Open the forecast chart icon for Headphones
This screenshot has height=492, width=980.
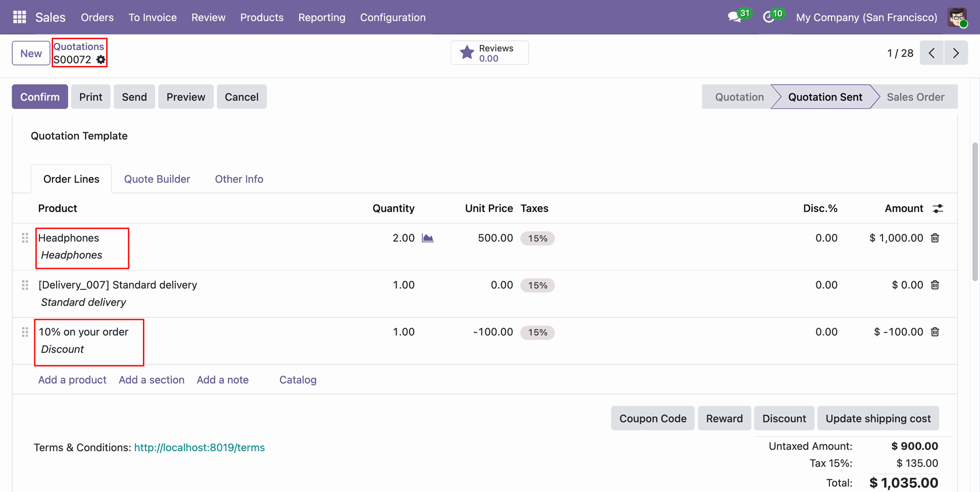(428, 238)
